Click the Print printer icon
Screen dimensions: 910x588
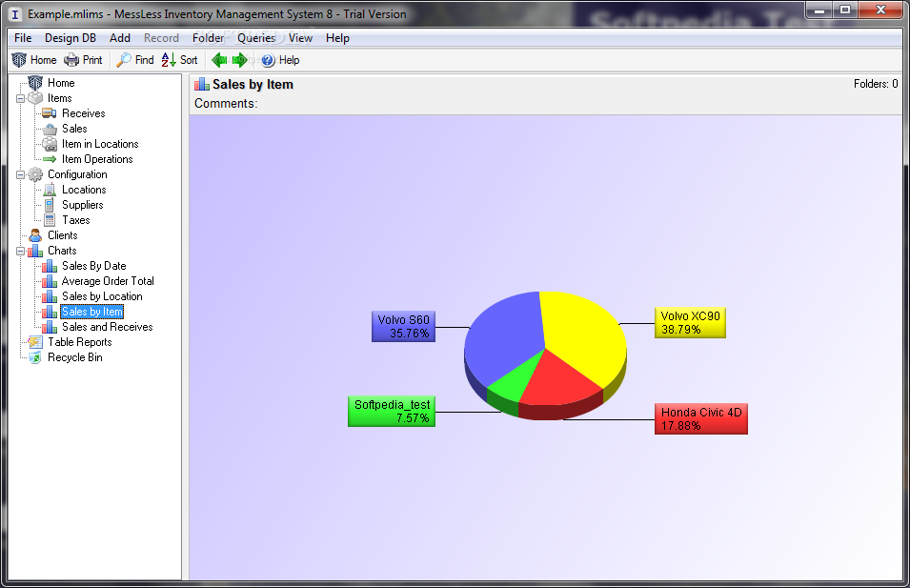71,60
